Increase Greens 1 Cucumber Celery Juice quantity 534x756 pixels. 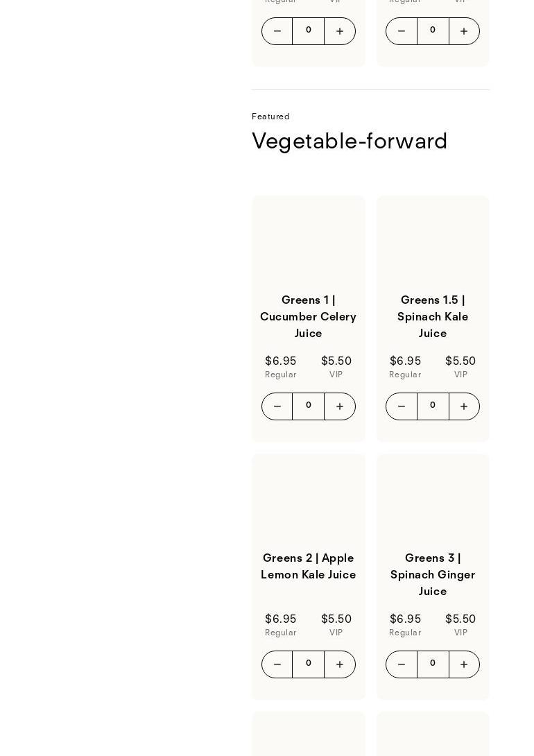[340, 406]
